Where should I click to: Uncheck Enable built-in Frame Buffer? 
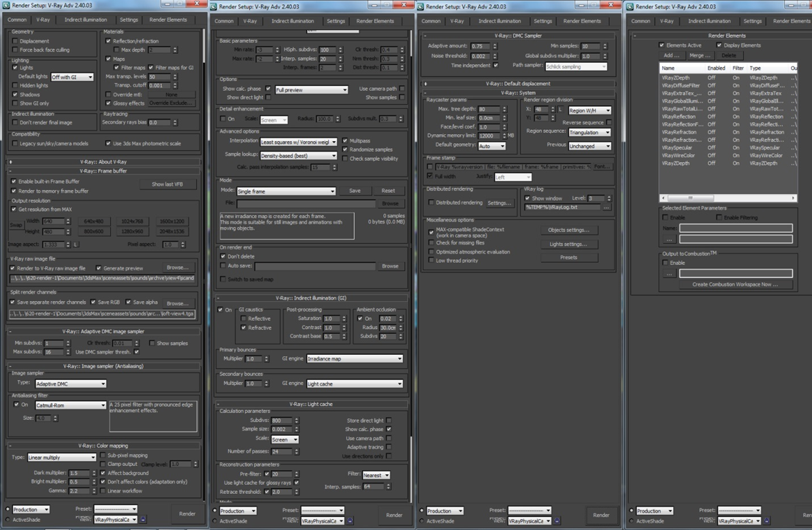click(14, 181)
